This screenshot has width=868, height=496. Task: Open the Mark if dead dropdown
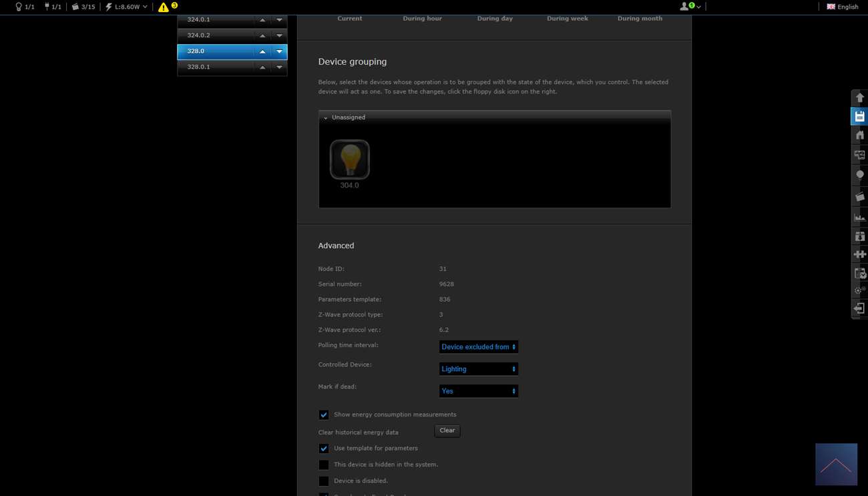click(x=478, y=391)
